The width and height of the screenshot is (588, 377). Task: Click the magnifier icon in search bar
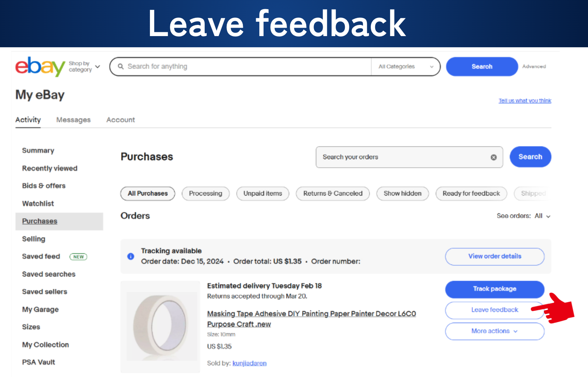[x=121, y=67]
